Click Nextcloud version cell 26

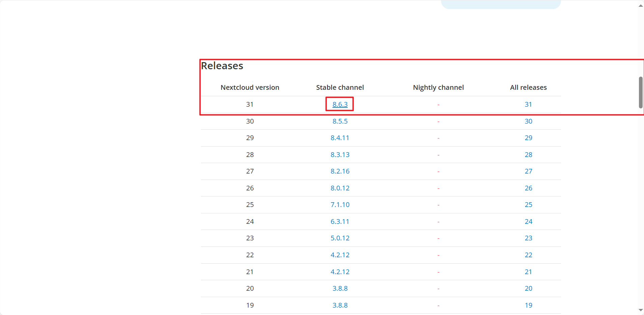[250, 188]
